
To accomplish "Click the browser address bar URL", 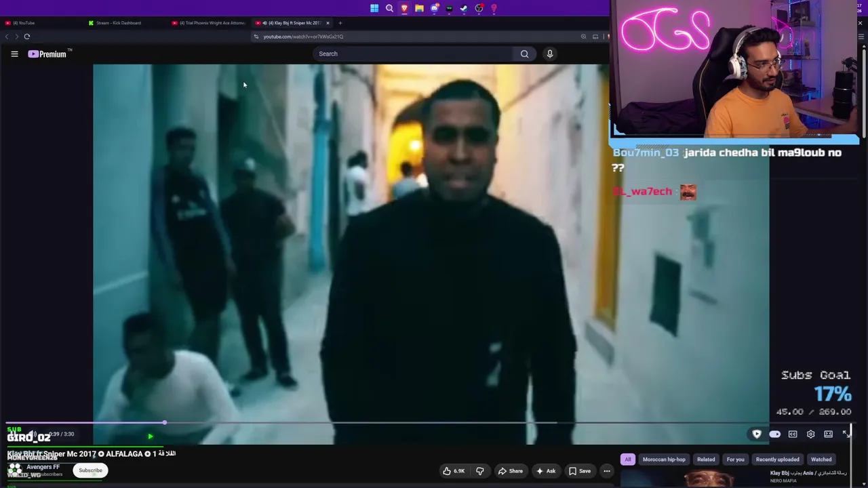I will (x=303, y=37).
